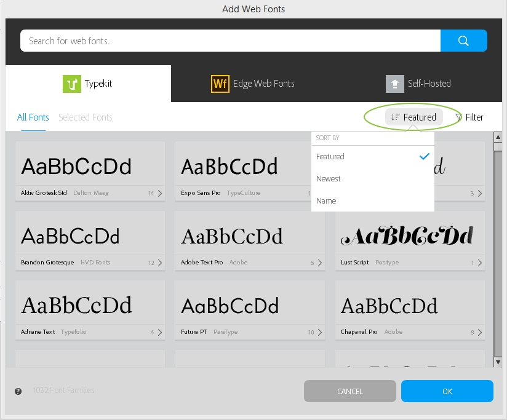507x420 pixels.
Task: Click the scrollbar down arrow
Action: click(x=498, y=362)
